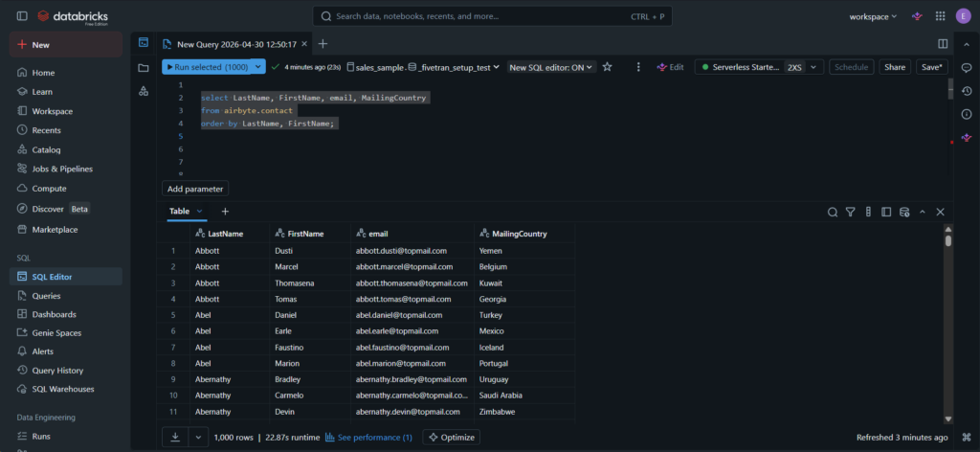Open the workspace folder browser icon
This screenshot has height=452, width=980.
[144, 68]
